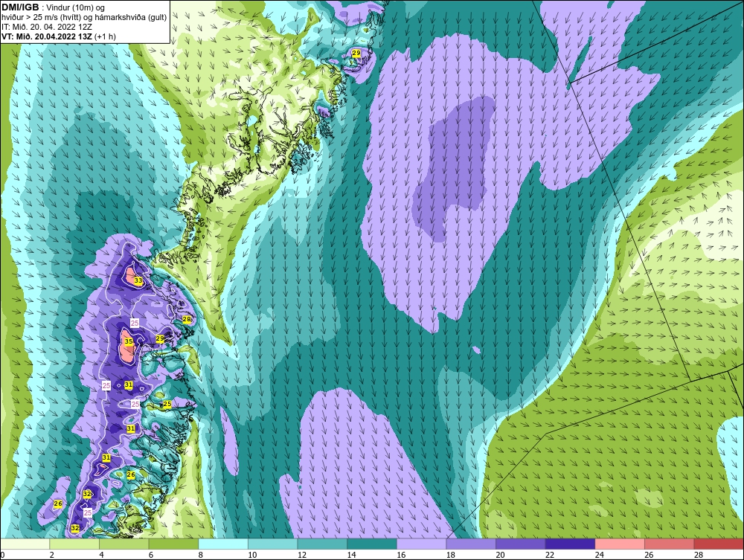Click the '24' value on the wind scale
The image size is (744, 560).
click(599, 555)
